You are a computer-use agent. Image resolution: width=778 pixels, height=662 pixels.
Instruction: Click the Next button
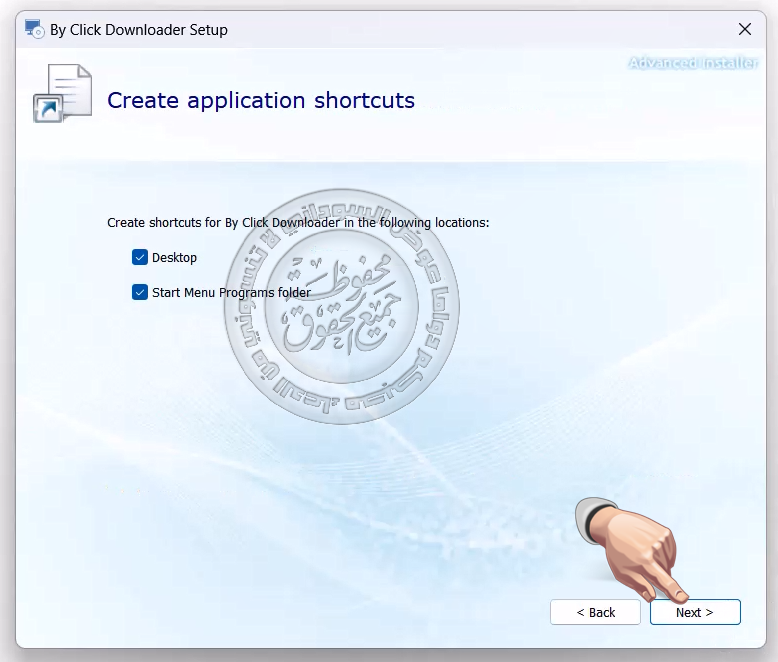[695, 612]
